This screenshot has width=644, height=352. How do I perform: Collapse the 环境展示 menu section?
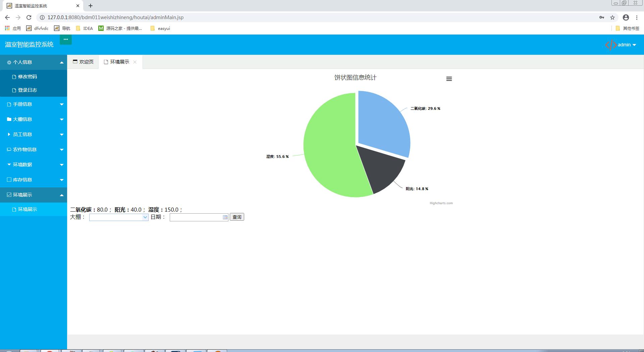(x=34, y=195)
